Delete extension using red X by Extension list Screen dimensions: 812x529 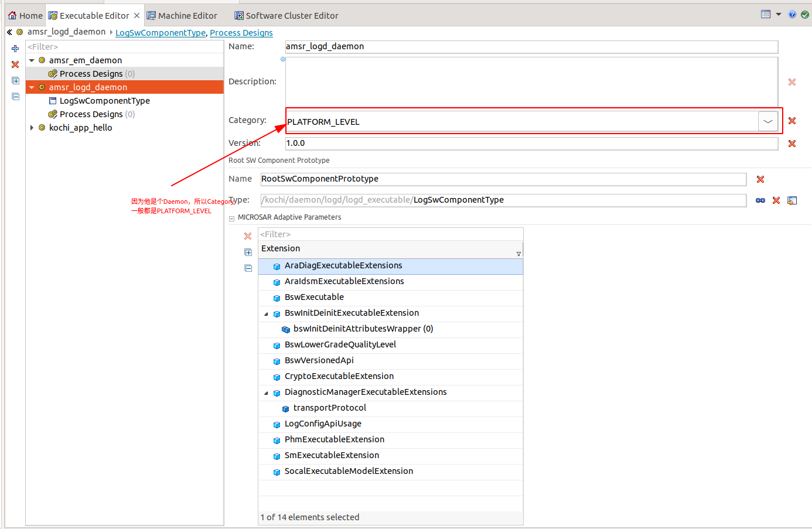(x=248, y=236)
